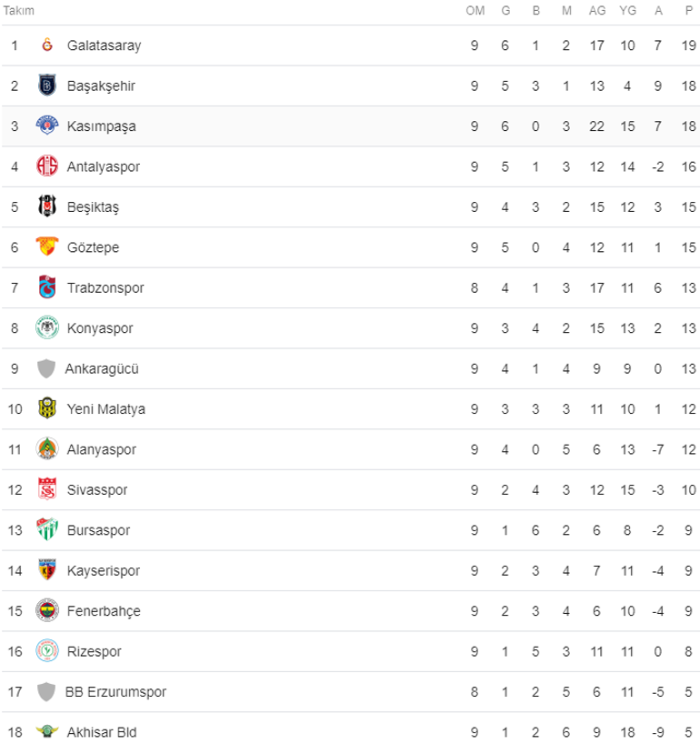Click the Galatasaray club logo
Viewport: 700px width, 744px height.
46,45
